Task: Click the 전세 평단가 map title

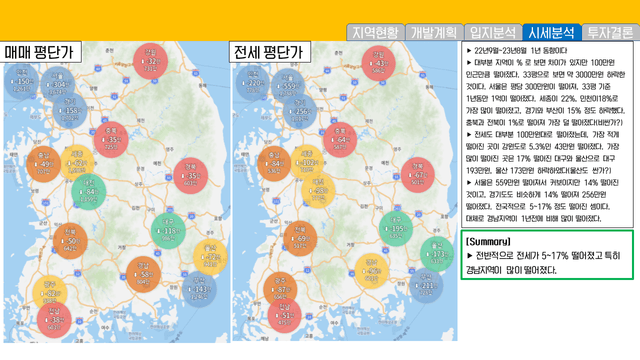Action: (270, 52)
